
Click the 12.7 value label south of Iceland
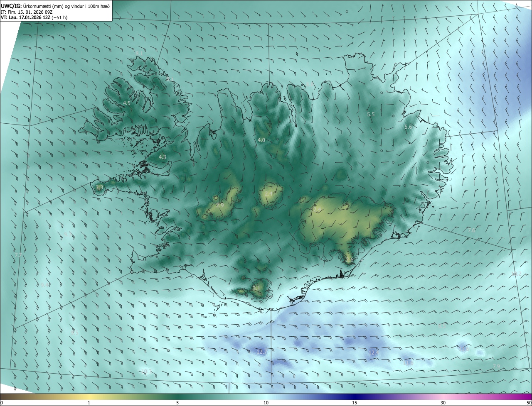(x=262, y=352)
